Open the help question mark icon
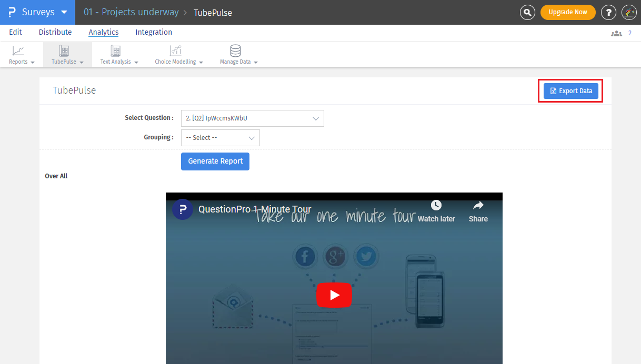Screen dimensions: 641x364 click(x=608, y=12)
